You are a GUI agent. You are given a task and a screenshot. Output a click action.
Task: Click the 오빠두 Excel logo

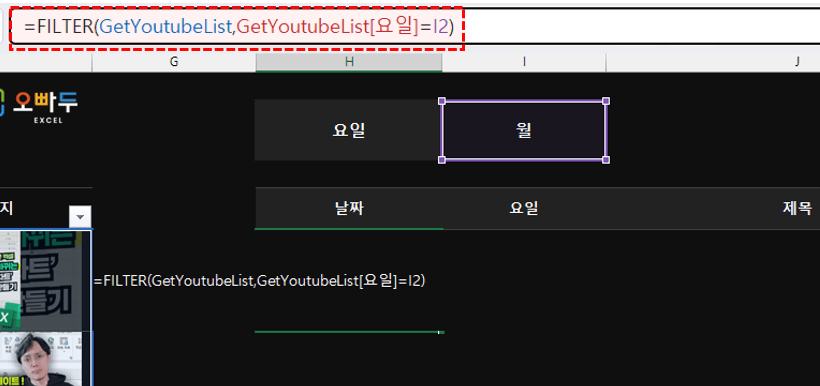tap(39, 107)
